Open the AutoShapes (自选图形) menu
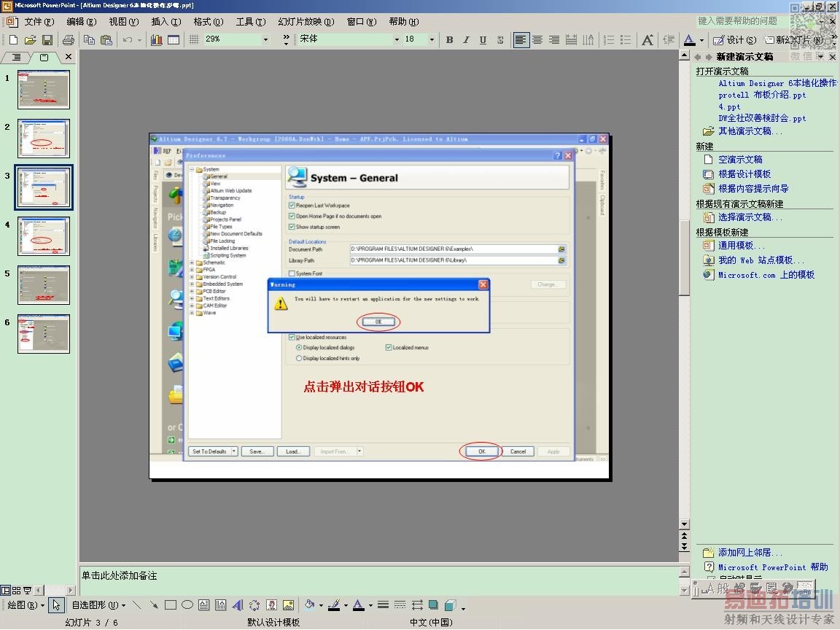The image size is (840, 630). (98, 604)
